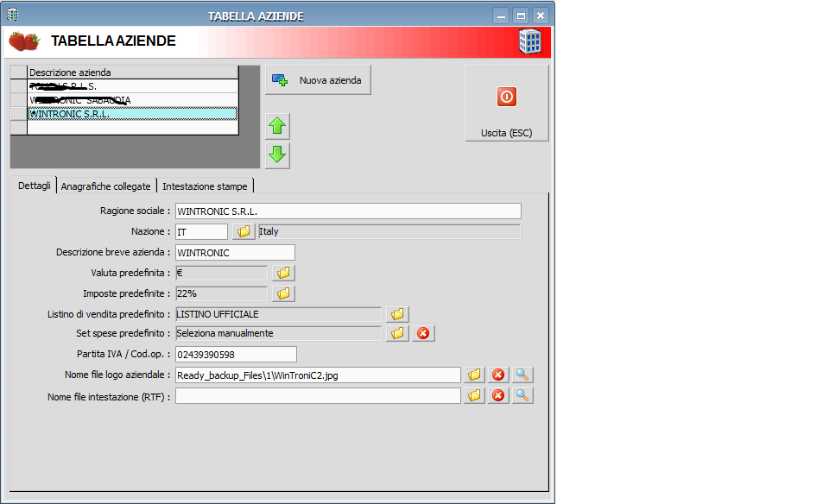Click the row selector beside WINTRONIC S.R.L.
This screenshot has width=829, height=504.
(x=19, y=114)
